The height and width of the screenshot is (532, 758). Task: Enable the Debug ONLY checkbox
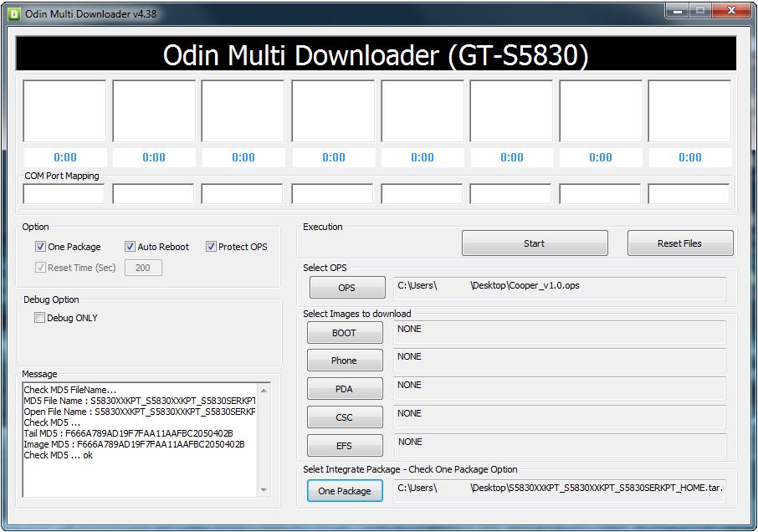(x=39, y=318)
